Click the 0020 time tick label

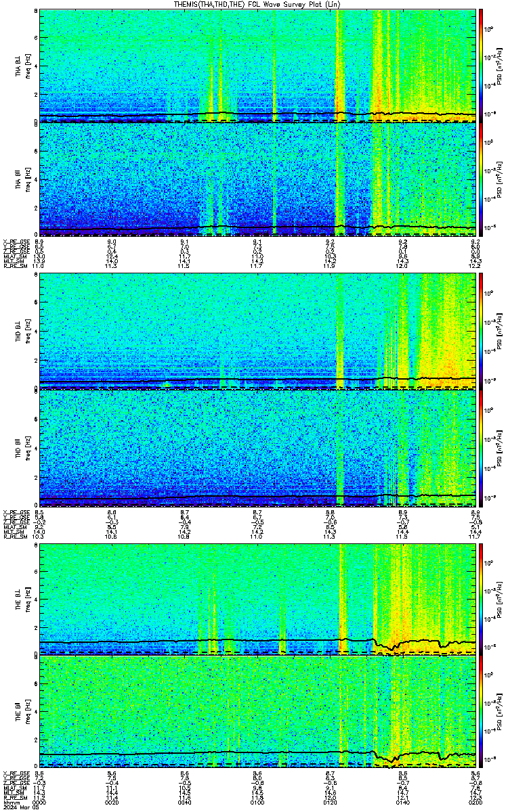[x=112, y=803]
